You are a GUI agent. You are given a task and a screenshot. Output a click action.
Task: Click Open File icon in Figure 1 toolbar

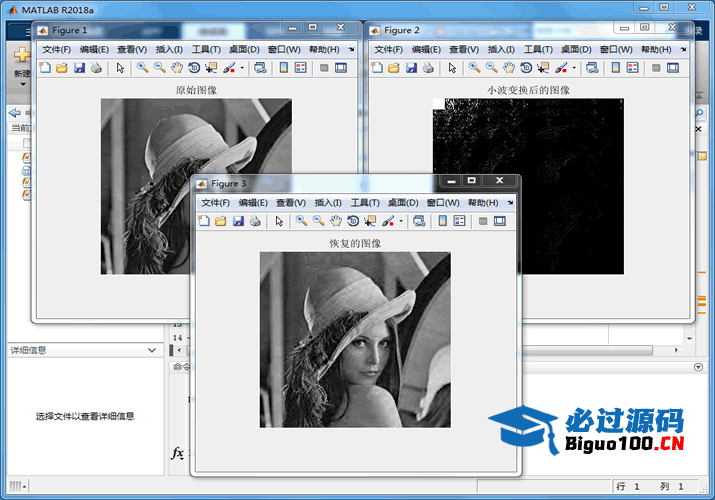62,68
